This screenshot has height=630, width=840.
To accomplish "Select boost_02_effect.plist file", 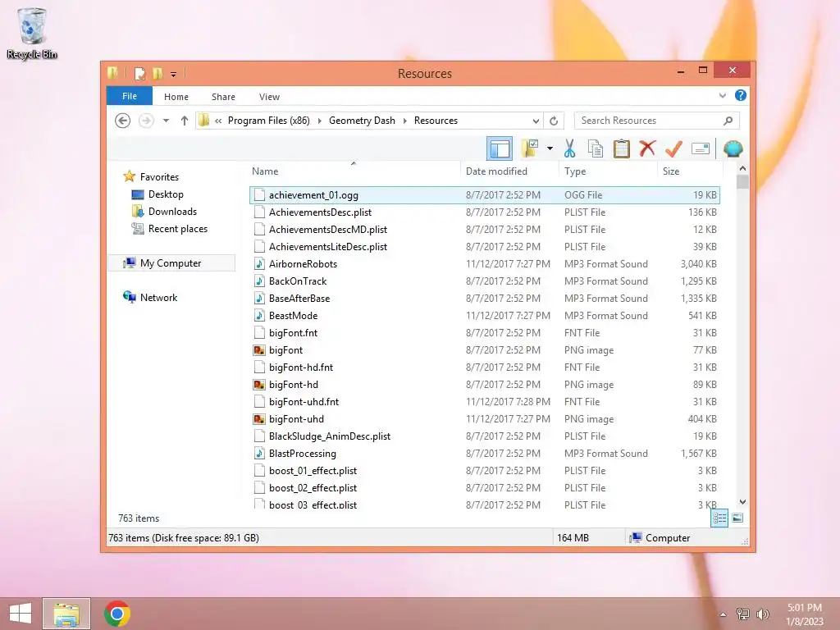I will [x=484, y=487].
